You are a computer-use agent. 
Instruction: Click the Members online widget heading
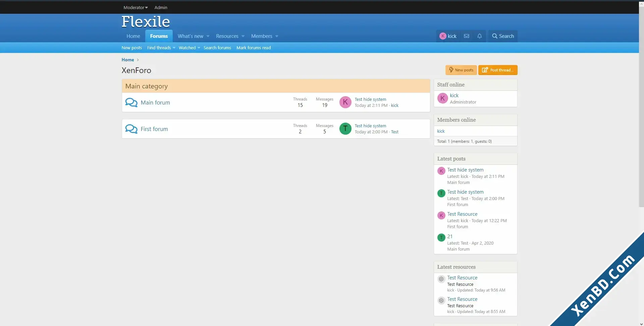(x=456, y=120)
